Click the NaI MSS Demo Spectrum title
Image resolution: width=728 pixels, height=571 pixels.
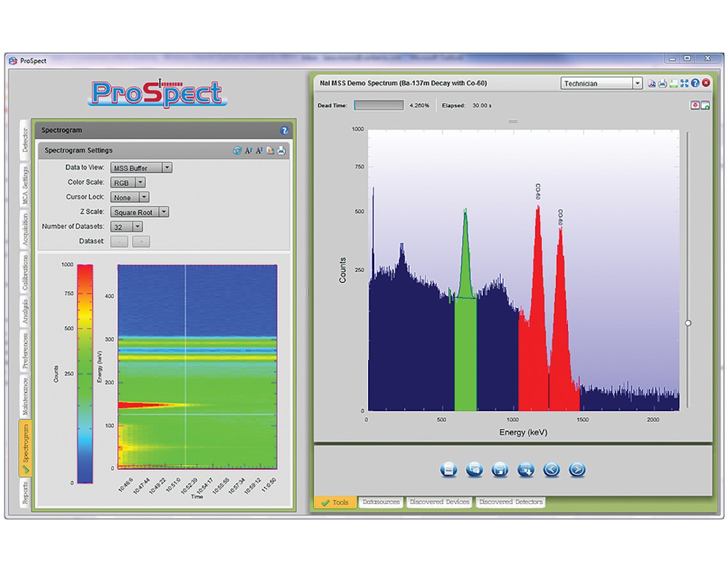(x=403, y=83)
